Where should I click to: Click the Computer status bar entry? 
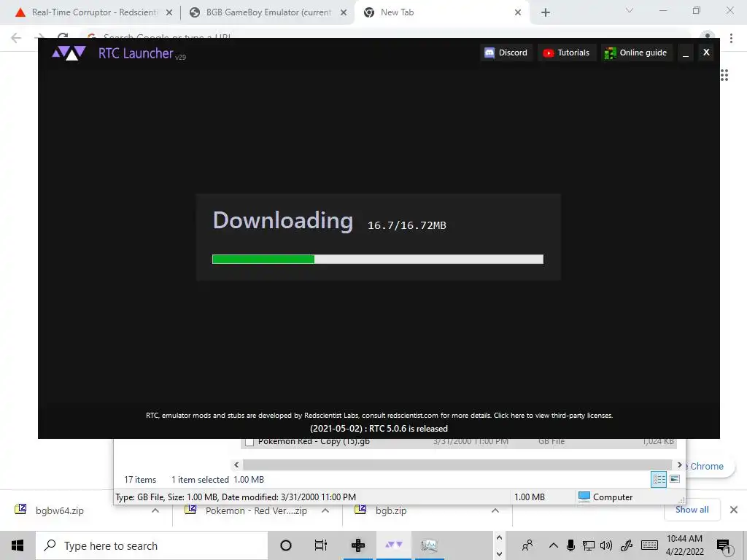(605, 497)
